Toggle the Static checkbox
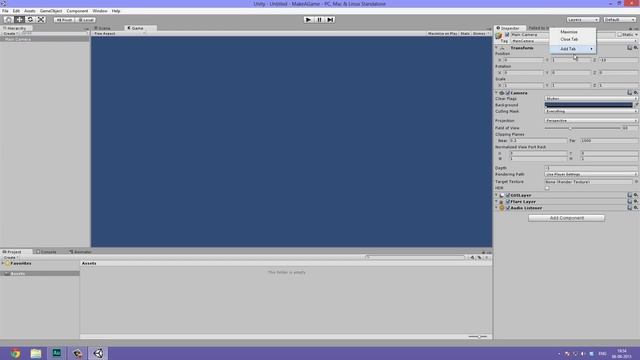The width and height of the screenshot is (640, 360). coord(620,35)
